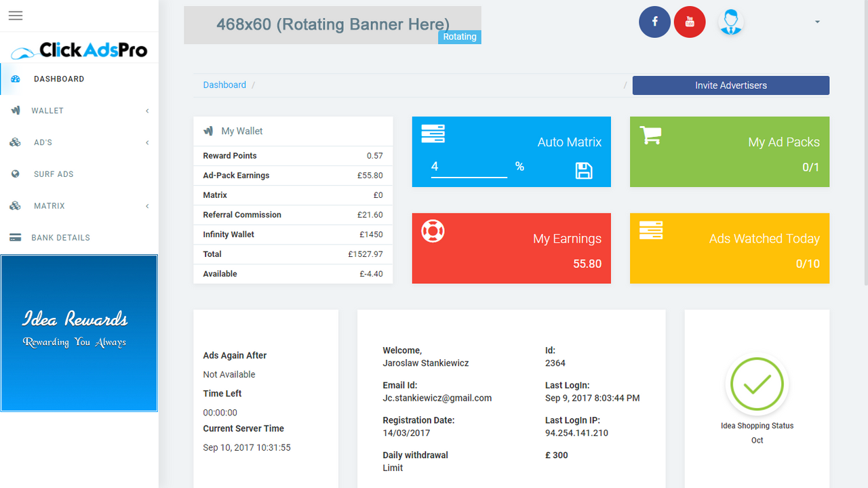
Task: Click the My Wallet header icon
Action: pyautogui.click(x=208, y=131)
